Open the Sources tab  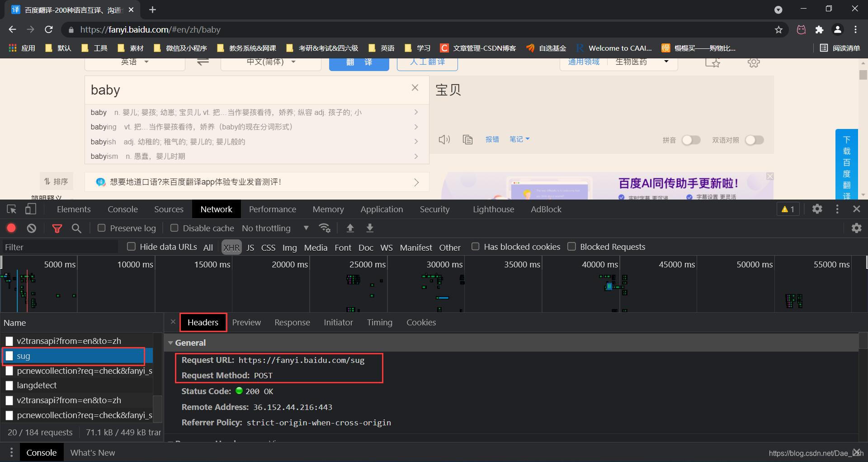point(169,209)
